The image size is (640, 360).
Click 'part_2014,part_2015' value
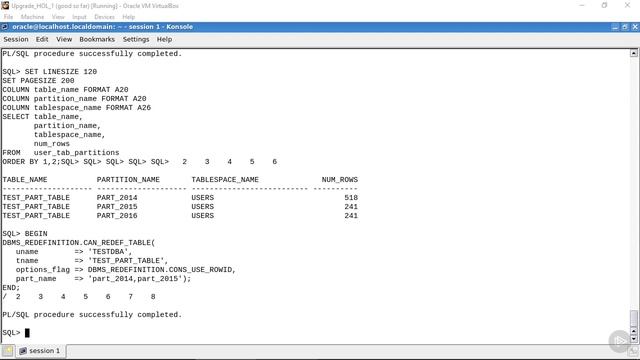135,278
